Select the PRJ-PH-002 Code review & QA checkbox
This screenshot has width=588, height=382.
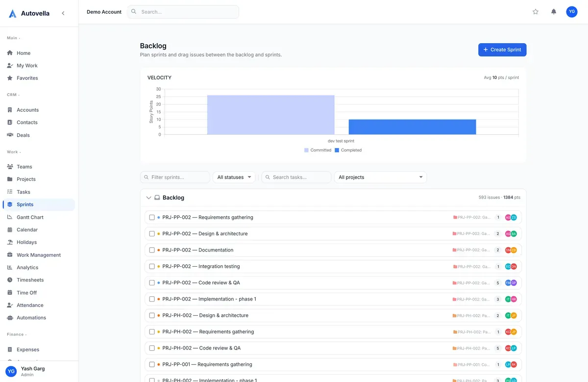point(152,348)
